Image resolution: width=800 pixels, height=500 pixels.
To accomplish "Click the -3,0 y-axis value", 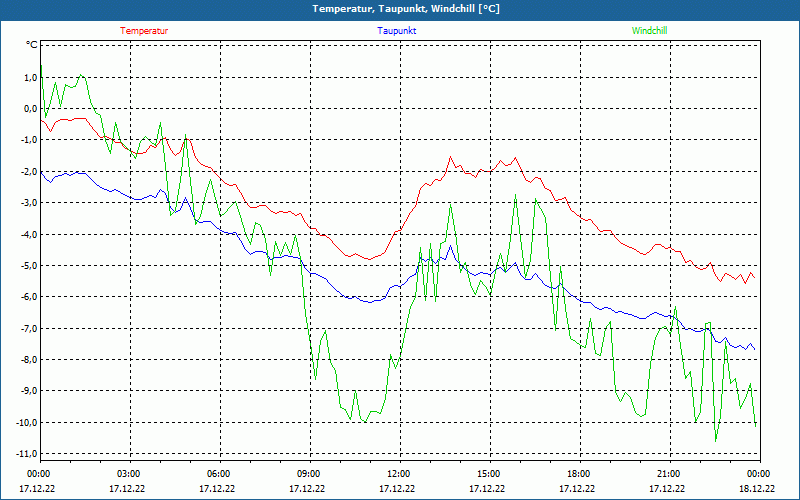I will [29, 203].
